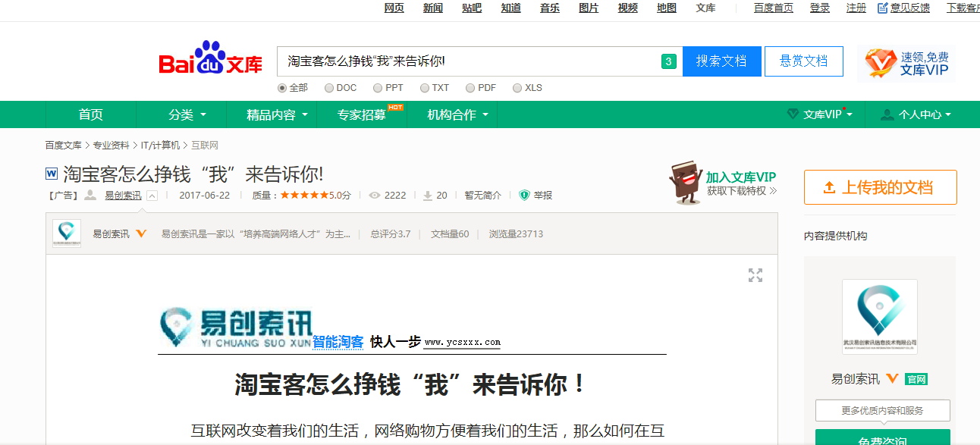
Task: Open 知道 in top navigation
Action: (511, 8)
